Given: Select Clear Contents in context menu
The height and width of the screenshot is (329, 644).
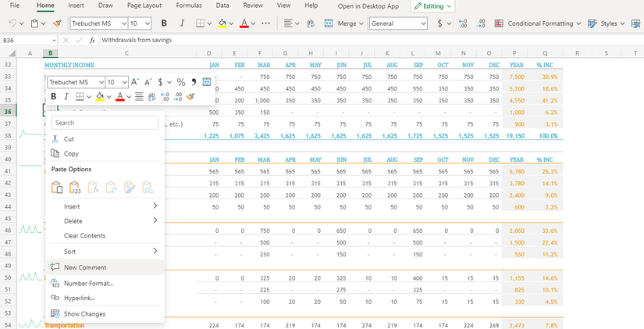Looking at the screenshot, I should point(84,235).
